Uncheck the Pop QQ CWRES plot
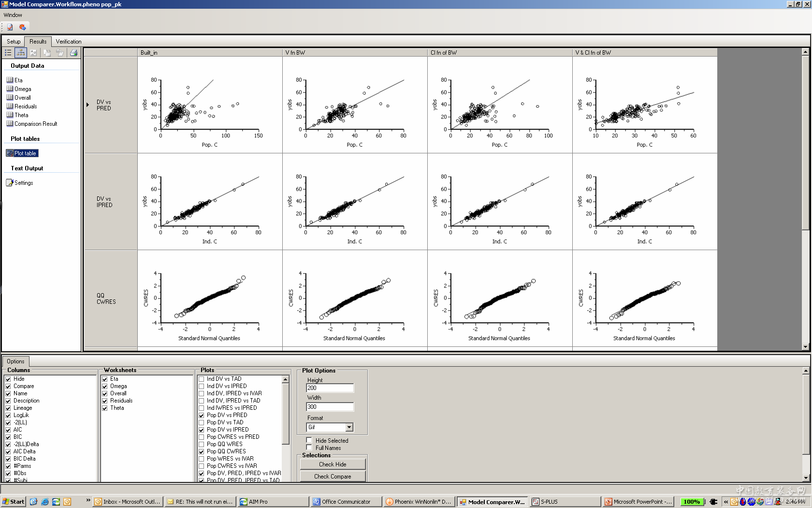812x508 pixels. click(202, 452)
